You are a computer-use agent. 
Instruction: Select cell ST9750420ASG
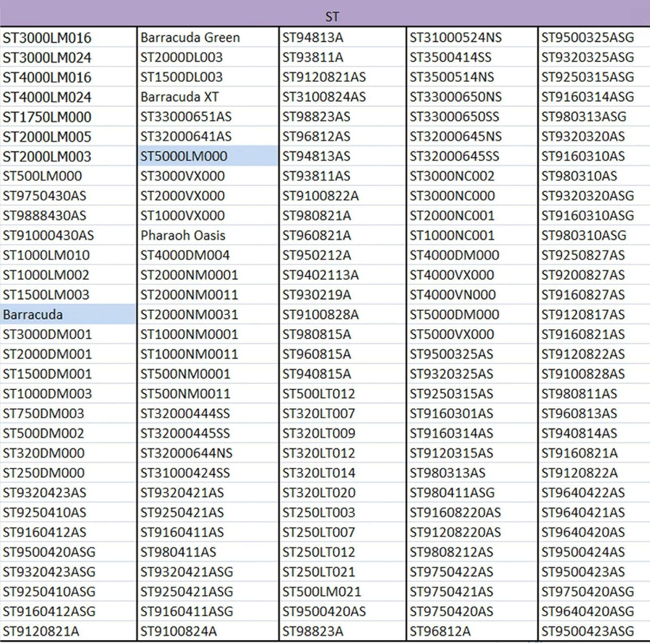(594, 591)
